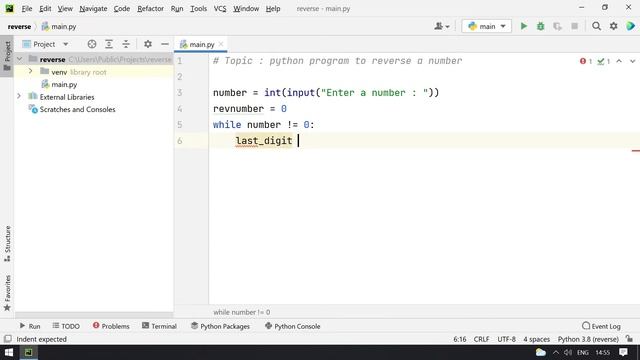Select Scratches and Consoles
Image resolution: width=640 pixels, height=360 pixels.
click(77, 109)
